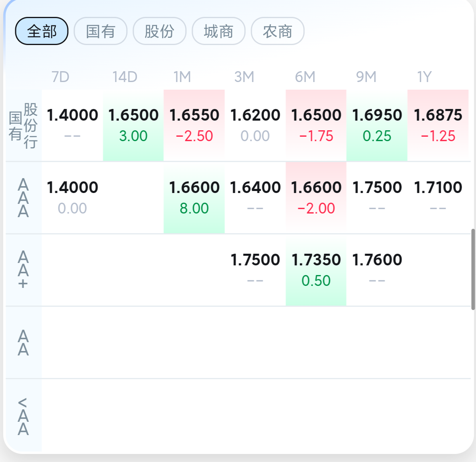The height and width of the screenshot is (462, 476).
Task: Switch to the 国有 filter tab
Action: click(x=100, y=31)
